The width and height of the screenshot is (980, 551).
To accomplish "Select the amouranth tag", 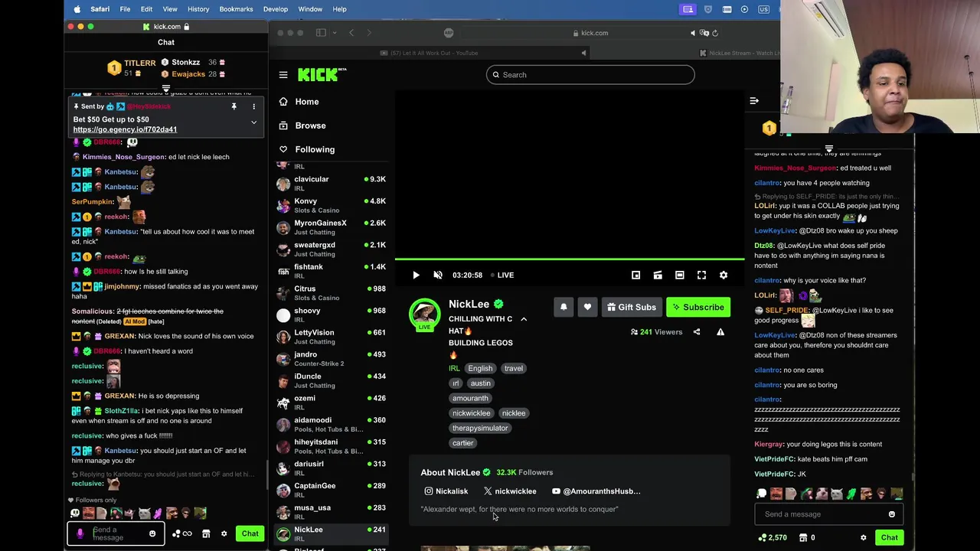I will pyautogui.click(x=470, y=398).
